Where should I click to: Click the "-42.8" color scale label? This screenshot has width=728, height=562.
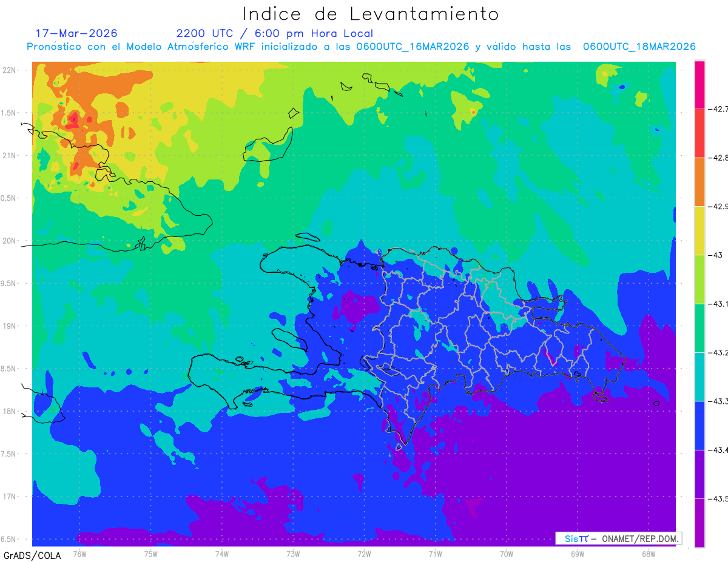[x=718, y=158]
